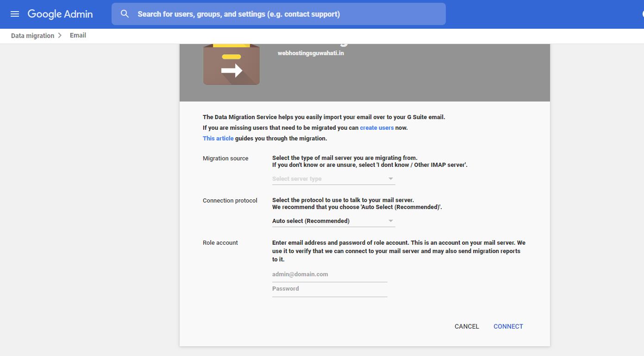Open Auto select (Recommended) protocol dropdown
The width and height of the screenshot is (644, 356).
pyautogui.click(x=333, y=221)
